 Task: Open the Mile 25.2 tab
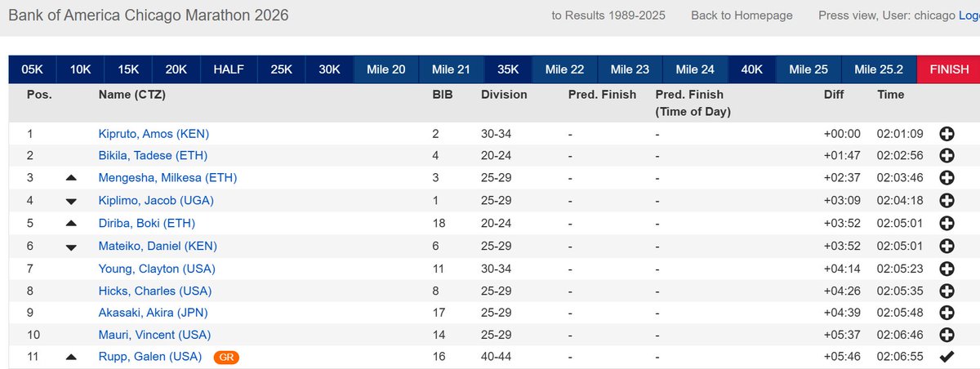[880, 69]
